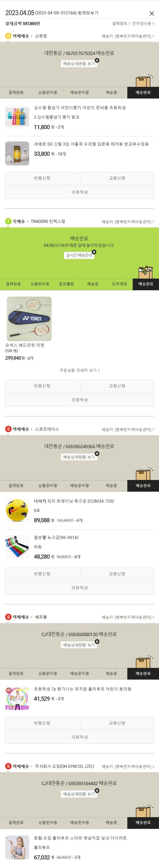Select 배송완료 tab in TRADERS status bar
The height and width of the screenshot is (868, 159).
coord(146,284)
